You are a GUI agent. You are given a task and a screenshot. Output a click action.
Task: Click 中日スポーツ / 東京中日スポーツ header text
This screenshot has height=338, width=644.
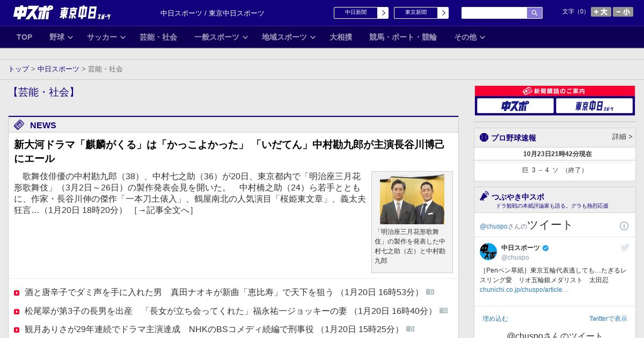coord(213,13)
